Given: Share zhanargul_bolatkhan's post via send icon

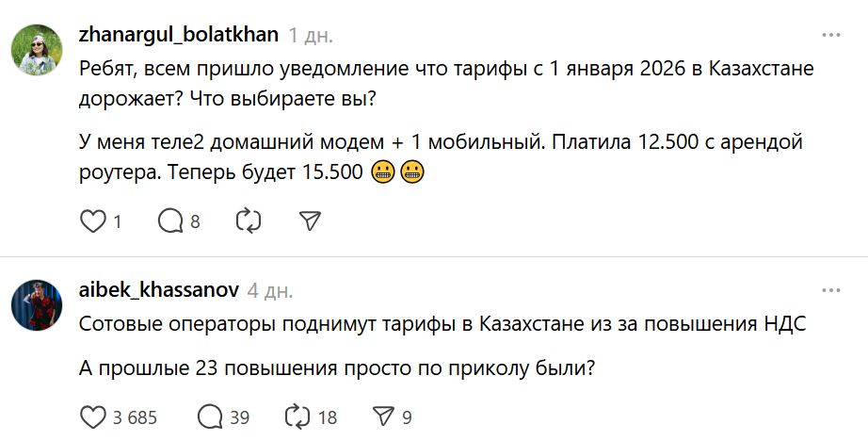Looking at the screenshot, I should (310, 222).
